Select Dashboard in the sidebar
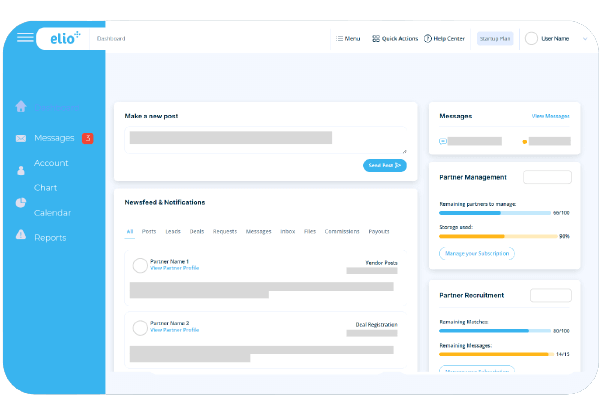The image size is (602, 414). (57, 107)
